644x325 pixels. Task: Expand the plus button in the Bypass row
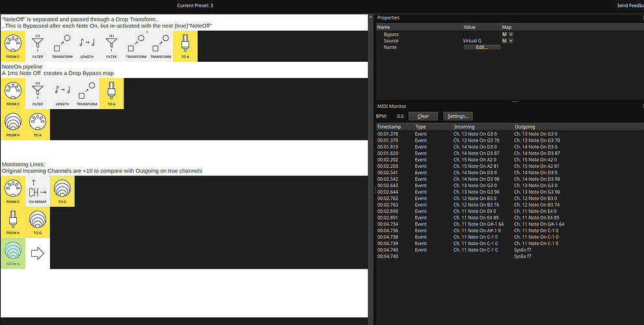[x=511, y=34]
